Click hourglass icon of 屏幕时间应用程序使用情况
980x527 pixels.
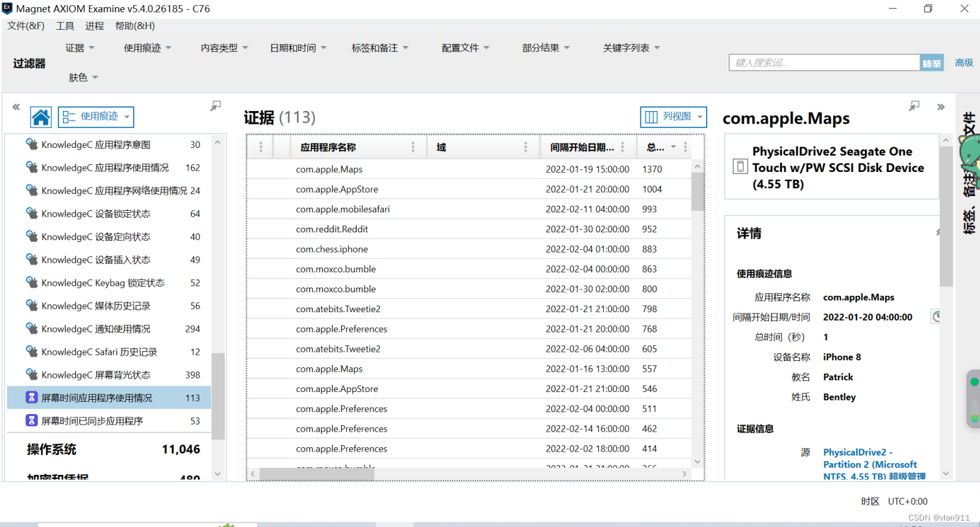31,398
